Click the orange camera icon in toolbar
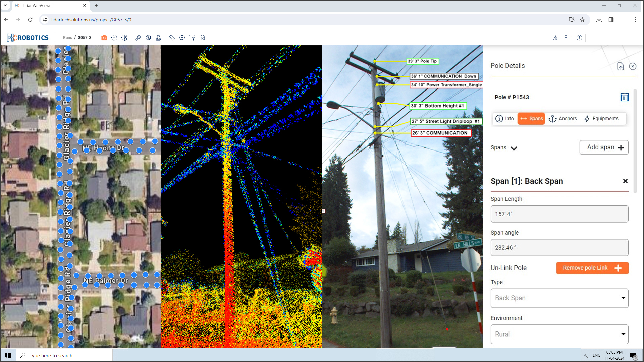 coord(104,38)
